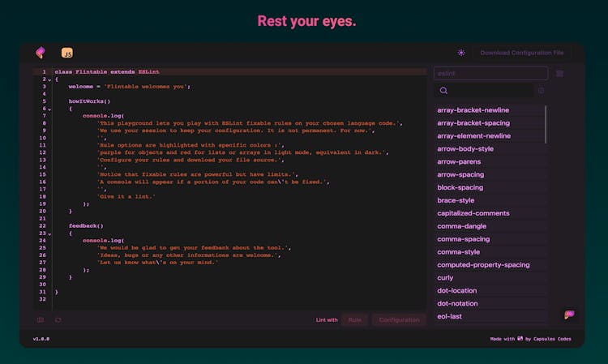Toggle light mode with the sun icon
Screen dimensions: 608x364
point(461,53)
